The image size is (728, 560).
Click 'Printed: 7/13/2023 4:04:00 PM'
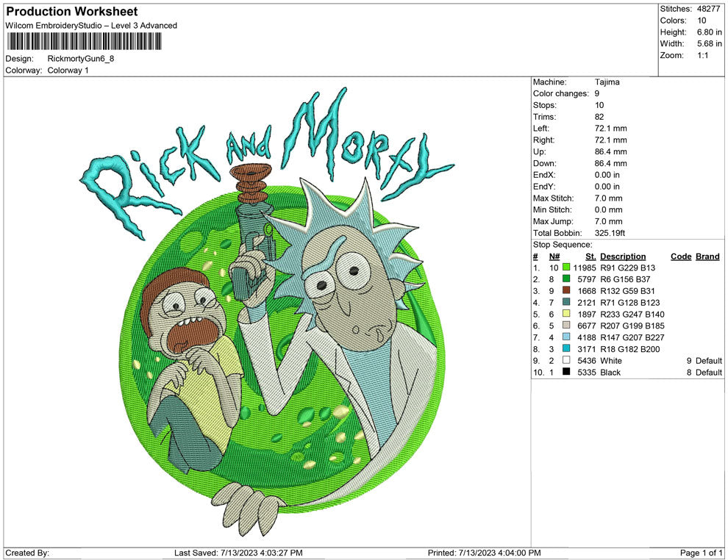click(485, 553)
